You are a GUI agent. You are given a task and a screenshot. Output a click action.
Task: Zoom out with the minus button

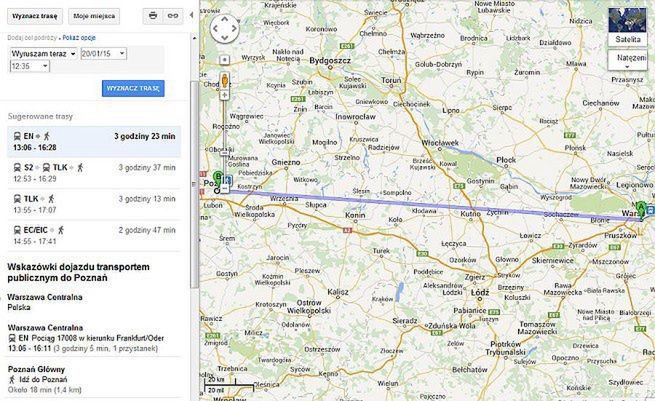pyautogui.click(x=225, y=189)
